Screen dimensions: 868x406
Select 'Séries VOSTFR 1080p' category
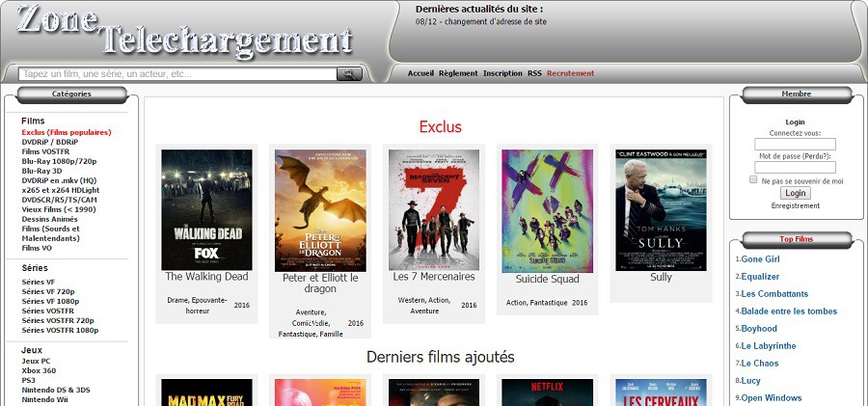pos(61,330)
